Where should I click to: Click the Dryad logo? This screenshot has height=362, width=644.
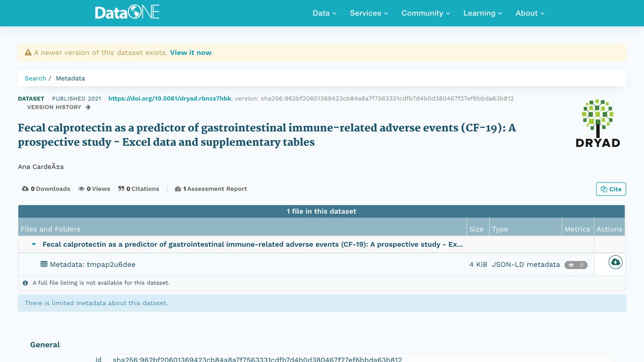tap(598, 123)
